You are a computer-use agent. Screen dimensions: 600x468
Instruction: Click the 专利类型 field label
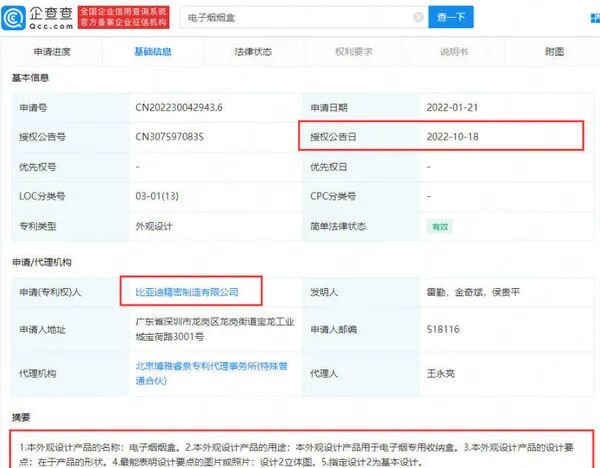(38, 226)
